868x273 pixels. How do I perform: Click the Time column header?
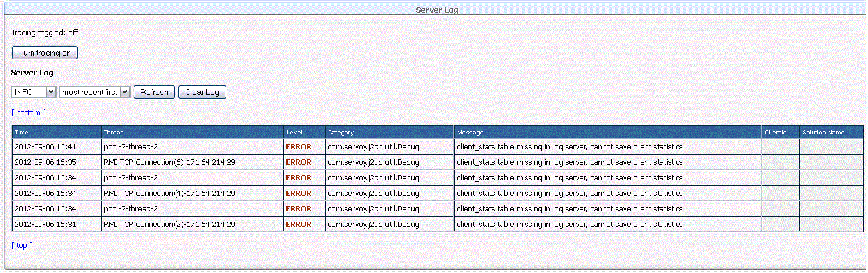click(x=21, y=132)
